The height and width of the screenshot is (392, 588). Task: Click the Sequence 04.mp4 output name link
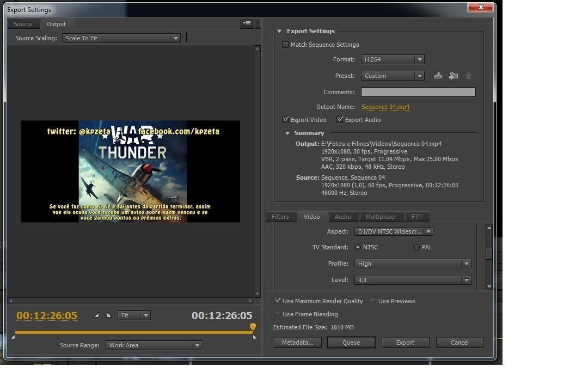pyautogui.click(x=385, y=107)
